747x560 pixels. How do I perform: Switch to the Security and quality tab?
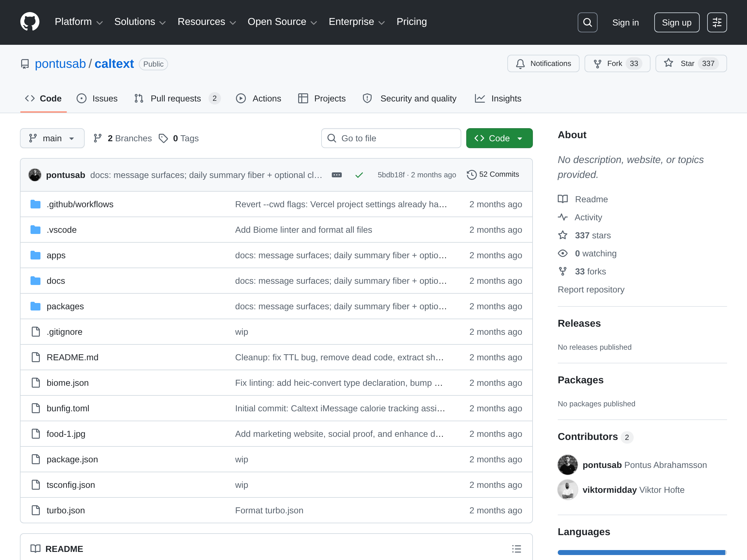tap(409, 99)
